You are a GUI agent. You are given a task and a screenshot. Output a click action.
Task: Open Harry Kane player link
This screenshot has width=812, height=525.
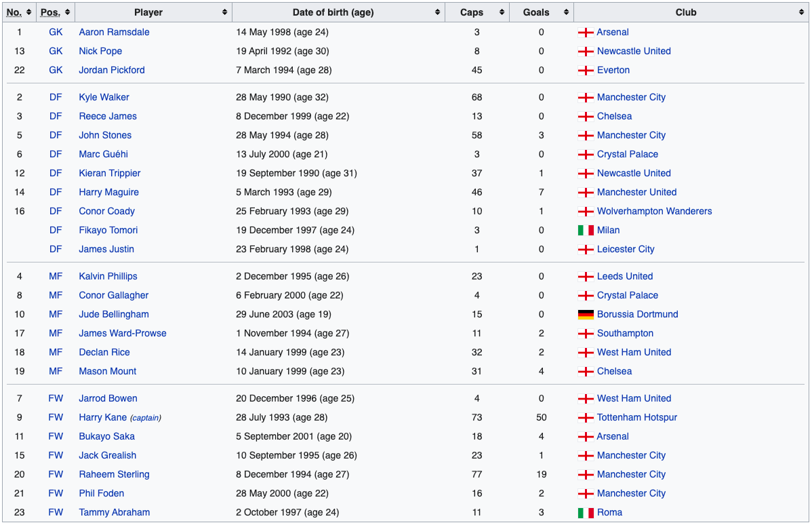pos(103,417)
